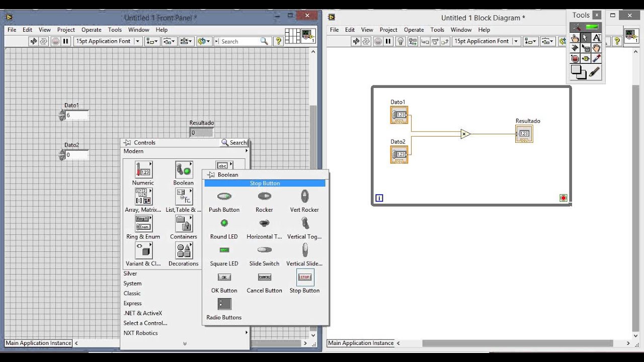
Task: Click connector pane grid icon on Front Panel
Action: (292, 36)
